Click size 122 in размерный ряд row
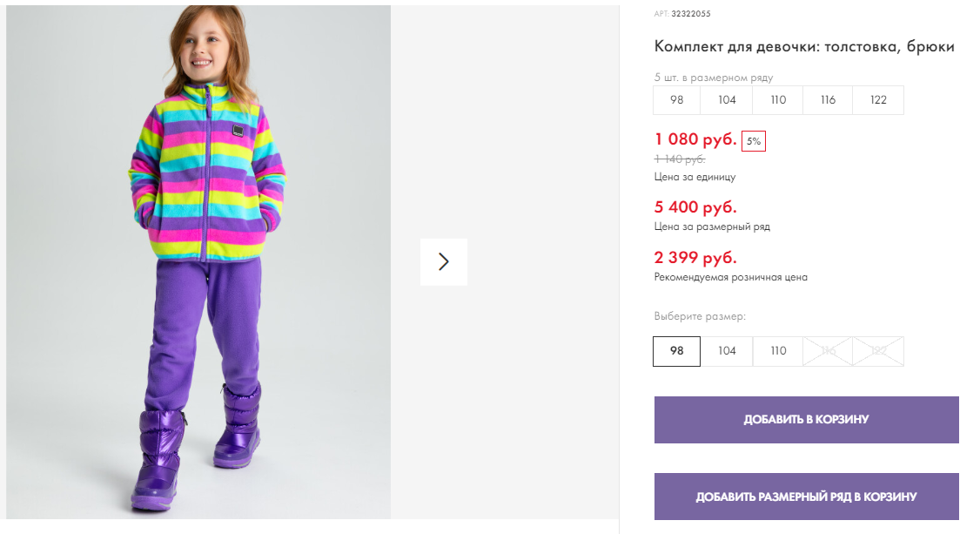This screenshot has width=980, height=534. click(x=878, y=100)
